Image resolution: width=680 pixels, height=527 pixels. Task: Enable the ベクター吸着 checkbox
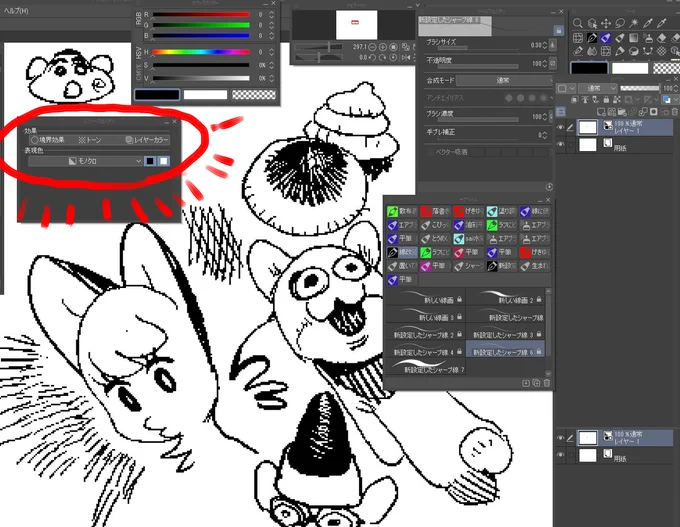pos(430,152)
